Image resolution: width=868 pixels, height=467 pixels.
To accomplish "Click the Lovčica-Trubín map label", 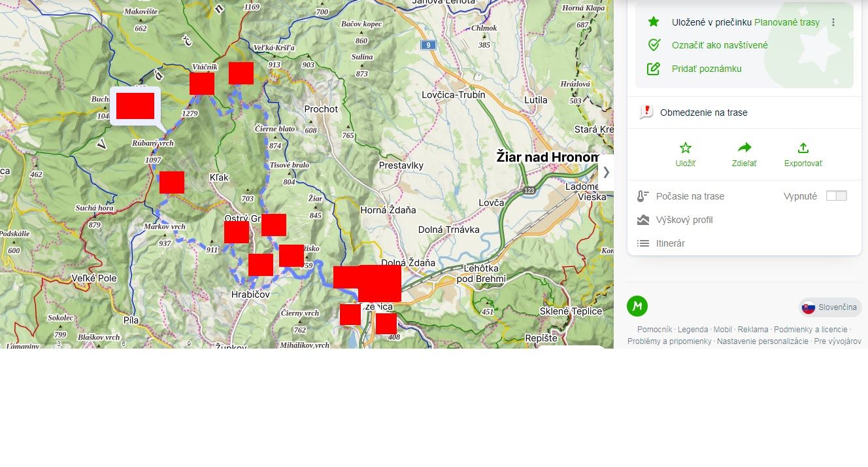I will point(454,95).
